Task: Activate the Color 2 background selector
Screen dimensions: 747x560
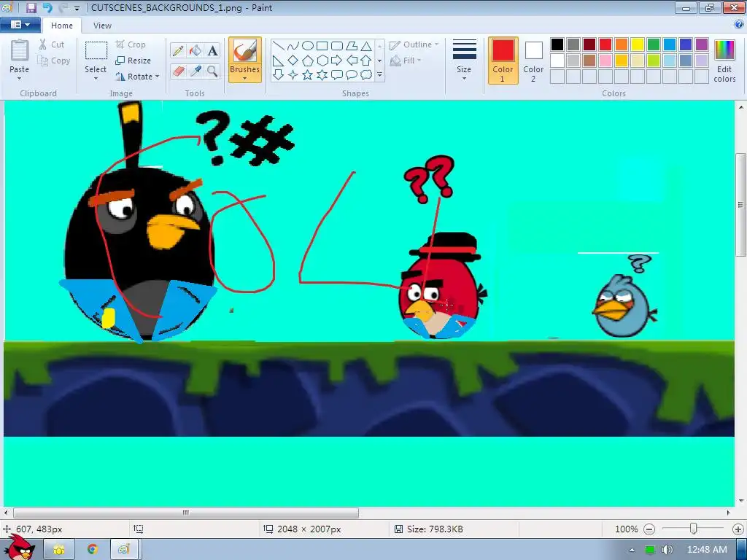Action: click(533, 61)
